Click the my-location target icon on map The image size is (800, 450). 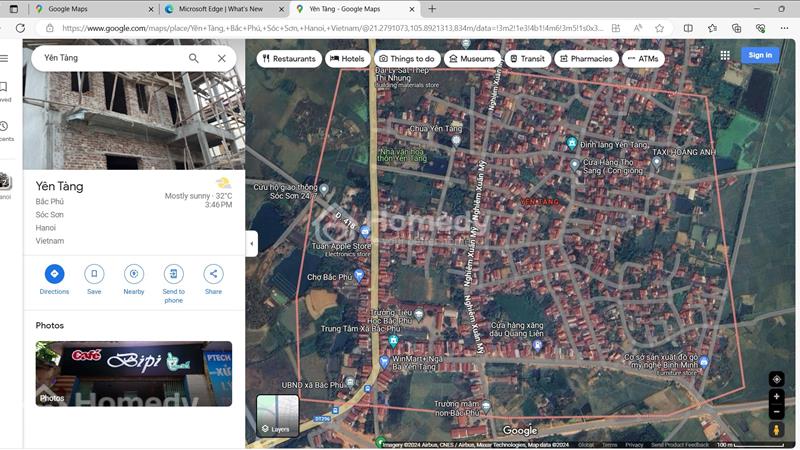point(777,379)
